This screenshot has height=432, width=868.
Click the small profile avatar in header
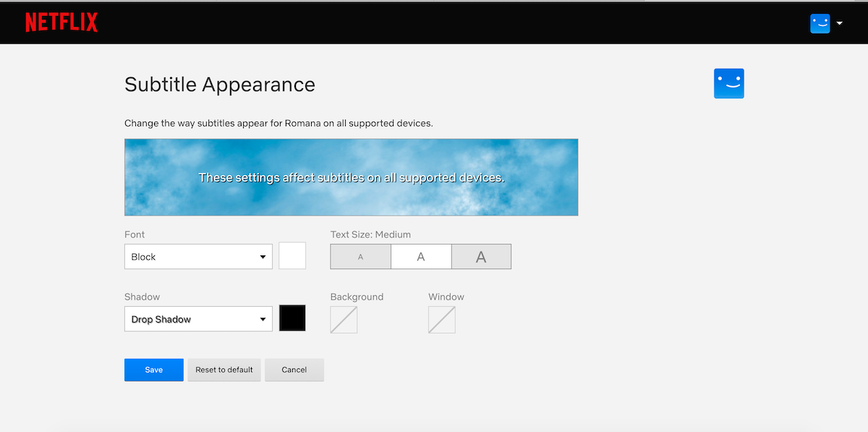click(820, 23)
